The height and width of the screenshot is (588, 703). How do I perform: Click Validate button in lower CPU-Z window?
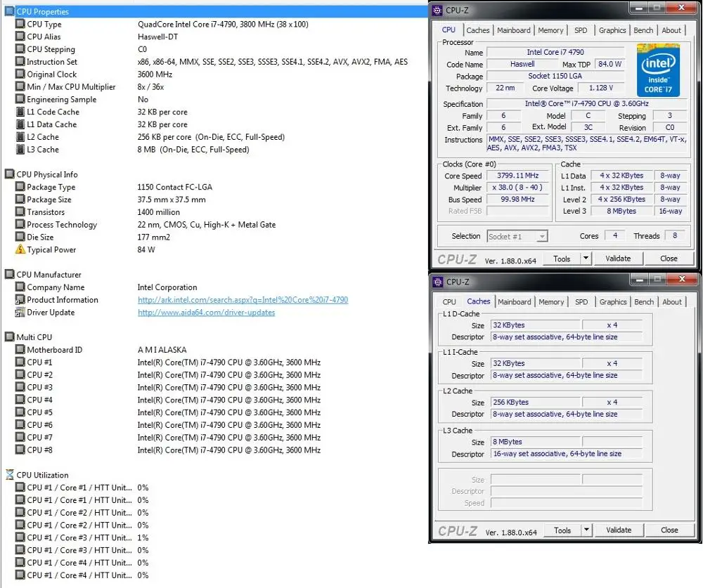[x=619, y=530]
